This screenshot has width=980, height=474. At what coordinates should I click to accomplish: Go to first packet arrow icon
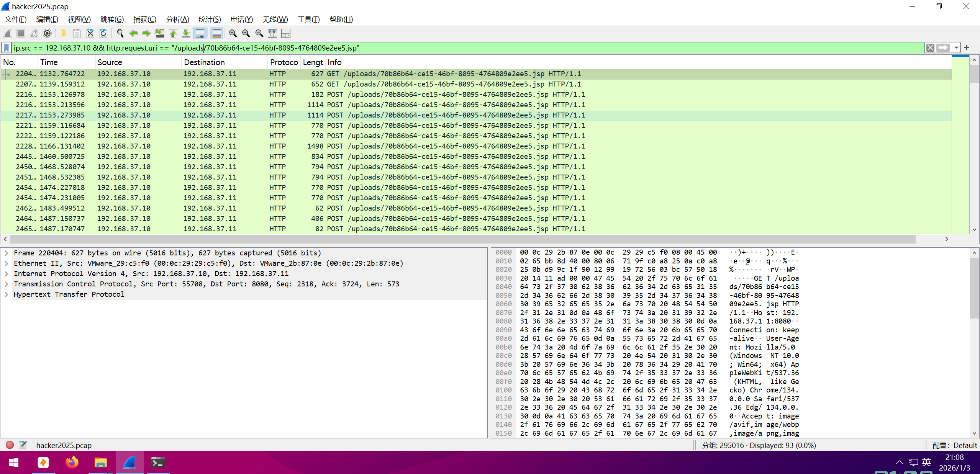tap(173, 34)
